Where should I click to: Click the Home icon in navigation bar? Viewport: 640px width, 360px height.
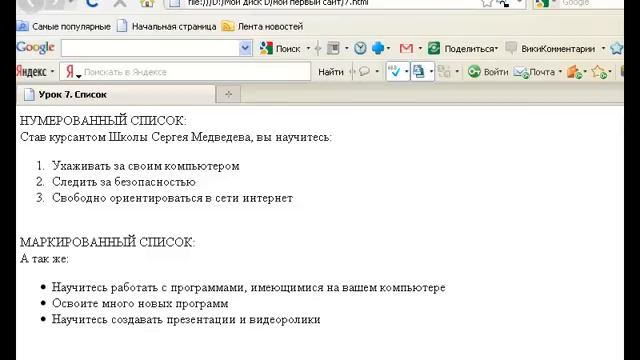coord(147,3)
